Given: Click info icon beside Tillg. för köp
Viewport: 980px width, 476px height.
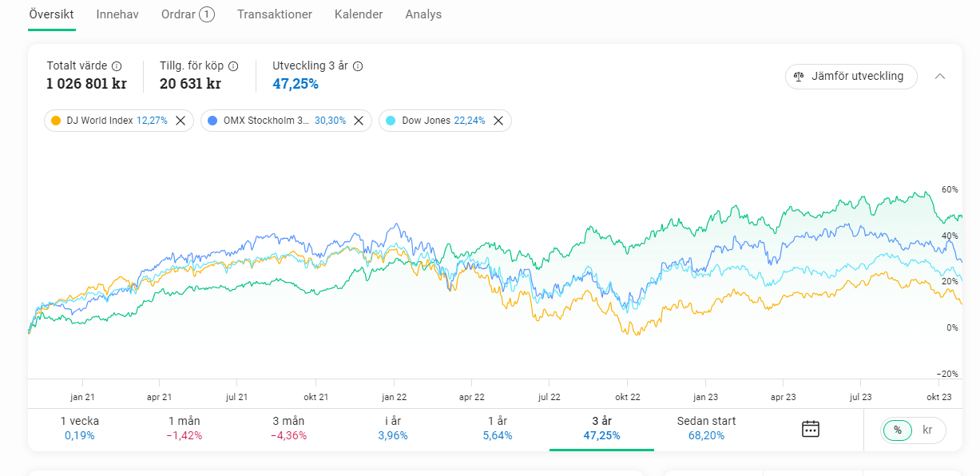Looking at the screenshot, I should tap(233, 66).
